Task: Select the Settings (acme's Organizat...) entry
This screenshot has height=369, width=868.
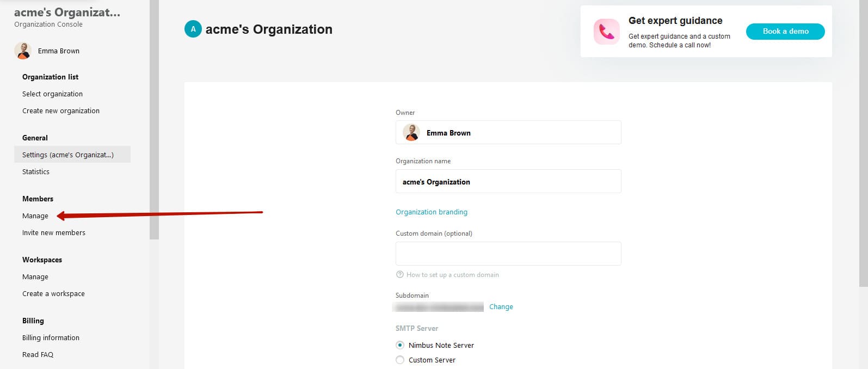Action: [67, 155]
